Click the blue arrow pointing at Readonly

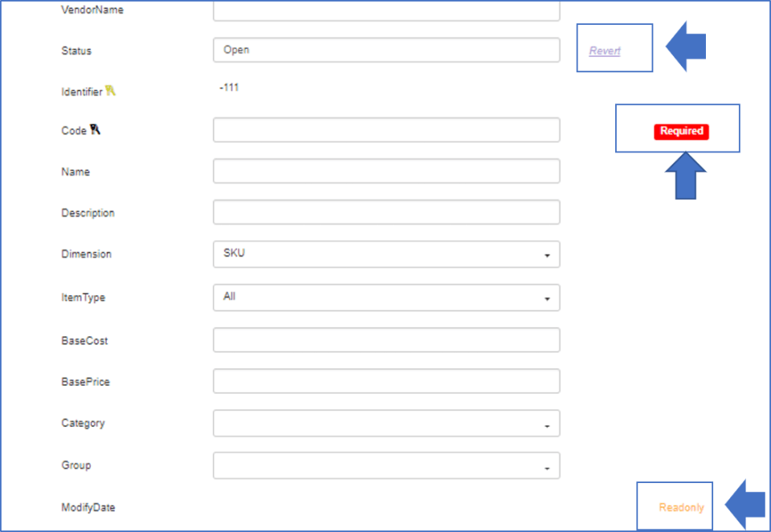click(x=744, y=506)
